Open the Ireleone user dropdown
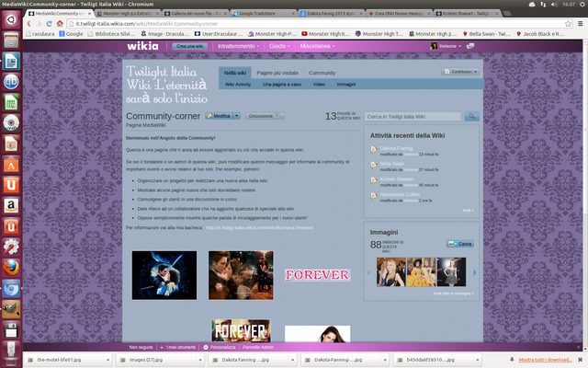 (450, 46)
